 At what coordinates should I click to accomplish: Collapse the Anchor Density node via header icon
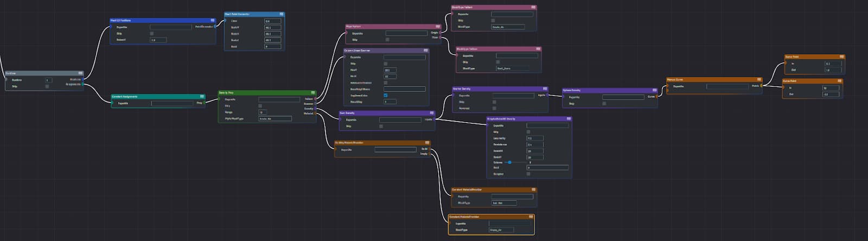[544, 89]
